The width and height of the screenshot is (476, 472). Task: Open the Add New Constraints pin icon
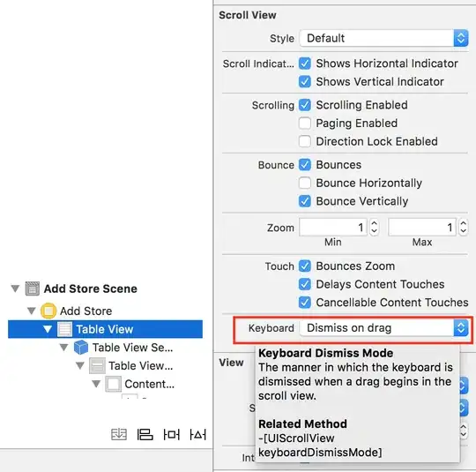click(172, 434)
